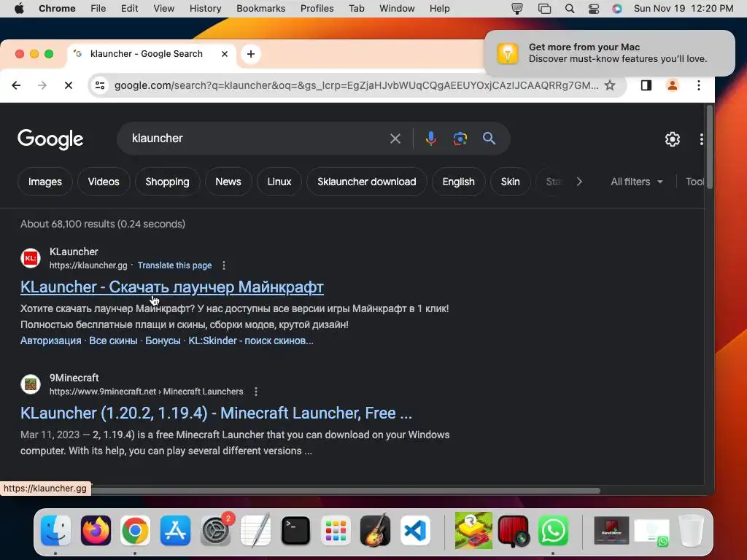Open the Бонусы sitelink
747x560 pixels.
[163, 341]
